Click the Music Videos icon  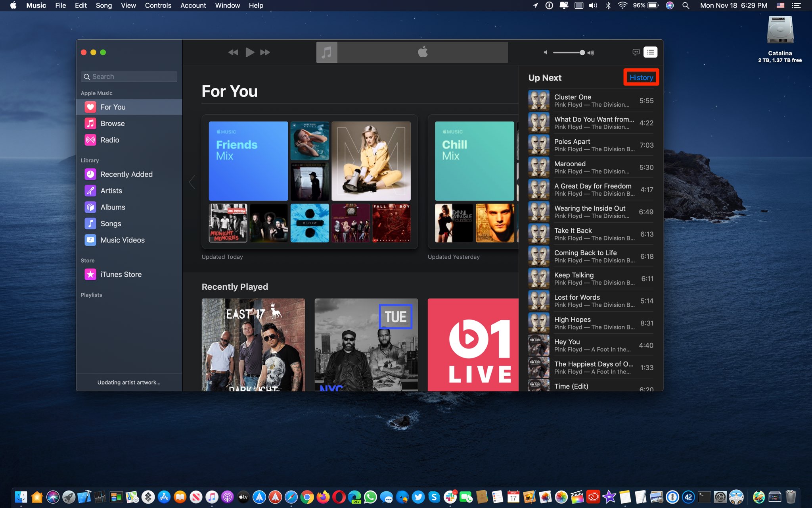click(90, 240)
